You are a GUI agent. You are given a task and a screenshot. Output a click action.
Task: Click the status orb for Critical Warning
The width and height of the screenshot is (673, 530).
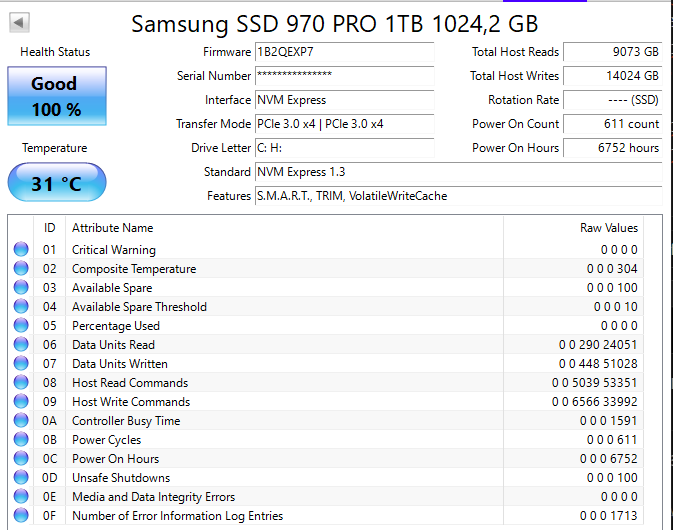pyautogui.click(x=21, y=249)
